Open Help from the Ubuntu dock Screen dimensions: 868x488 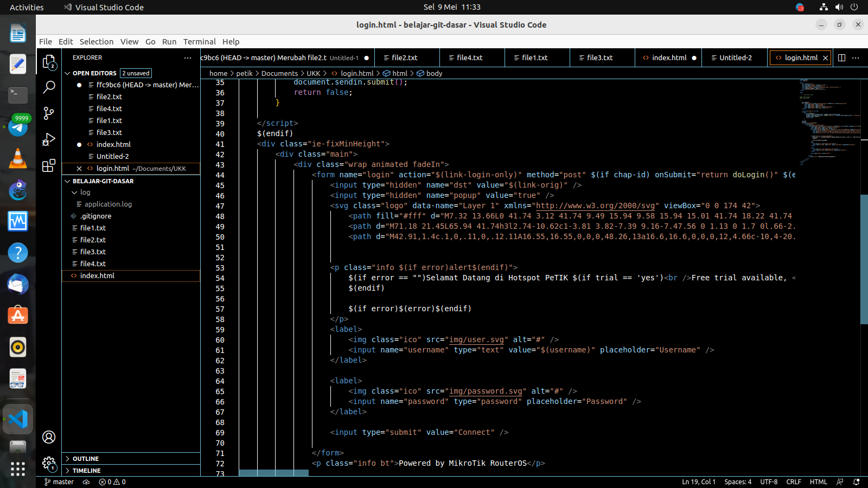[x=18, y=253]
